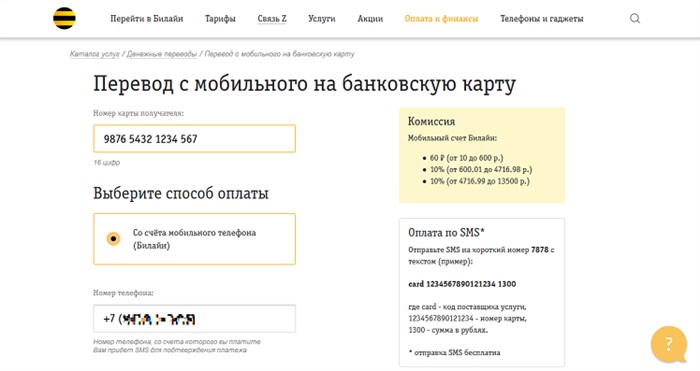Open the 'Услуги' menu item
700x371 pixels.
[321, 19]
